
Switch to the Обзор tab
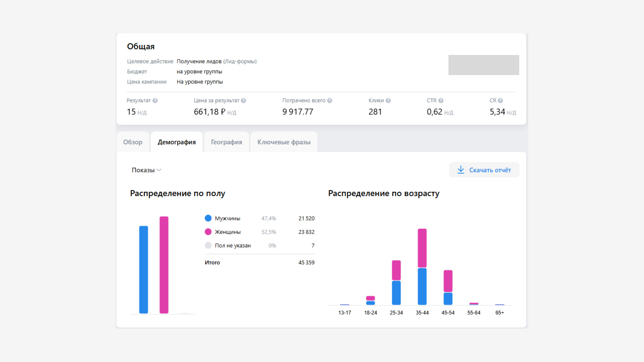(132, 142)
